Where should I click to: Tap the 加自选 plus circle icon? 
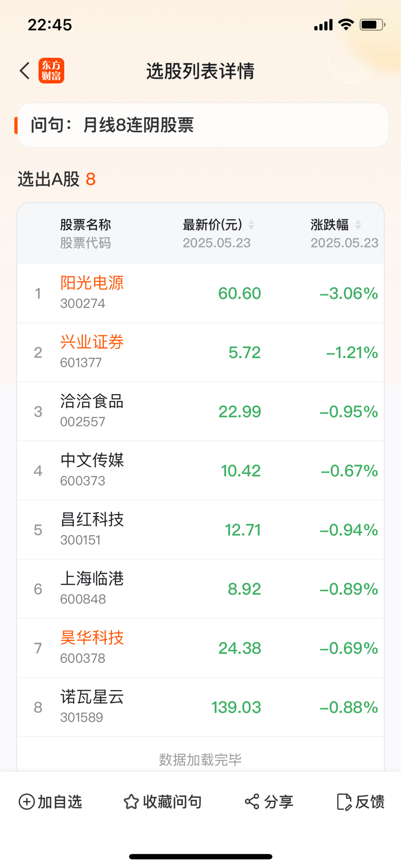pos(27,801)
